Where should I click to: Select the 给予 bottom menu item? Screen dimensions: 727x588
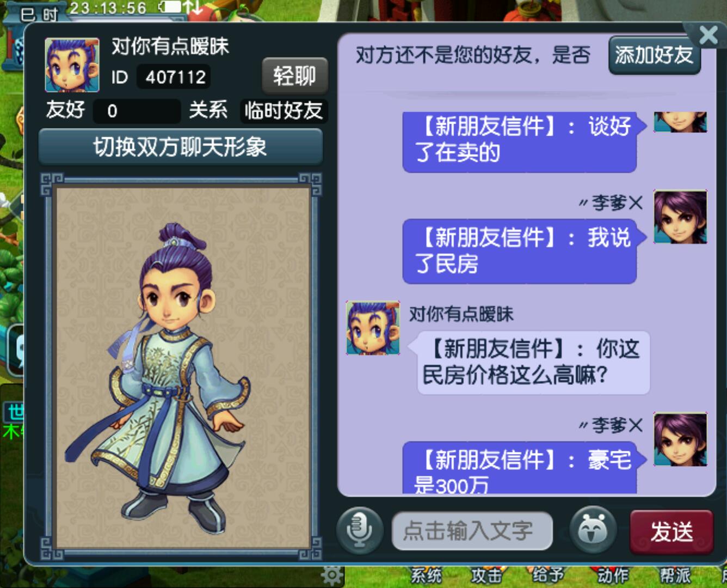547,575
